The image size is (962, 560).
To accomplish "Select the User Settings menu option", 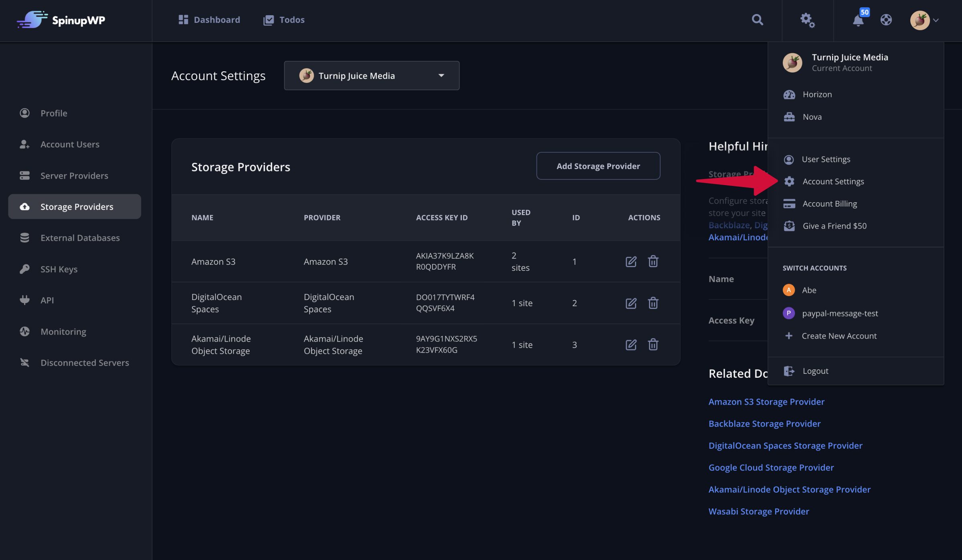I will click(826, 159).
